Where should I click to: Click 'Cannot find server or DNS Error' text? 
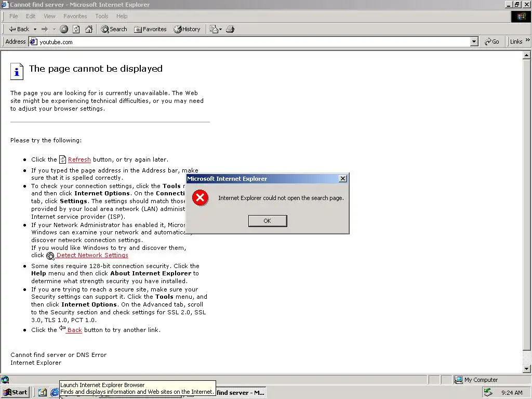pos(58,355)
